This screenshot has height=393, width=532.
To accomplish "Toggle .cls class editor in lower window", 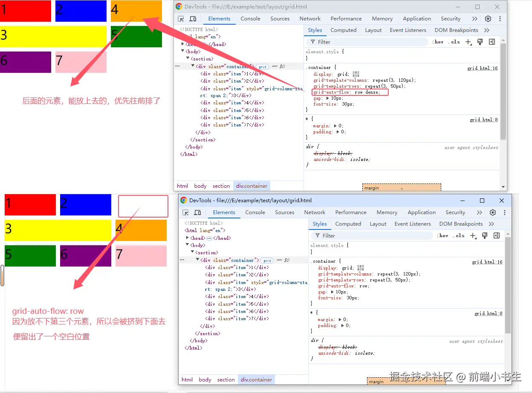I will [459, 235].
